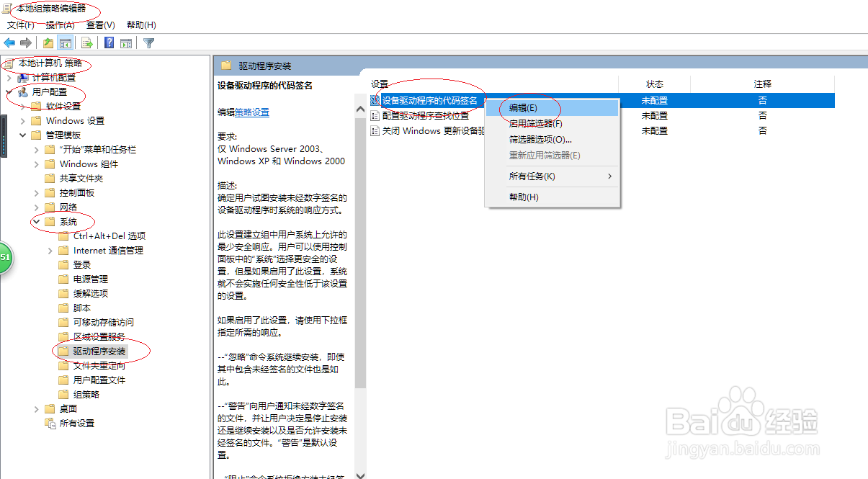Image resolution: width=868 pixels, height=479 pixels.
Task: Select the 用户配置文件 folder
Action: 99,380
